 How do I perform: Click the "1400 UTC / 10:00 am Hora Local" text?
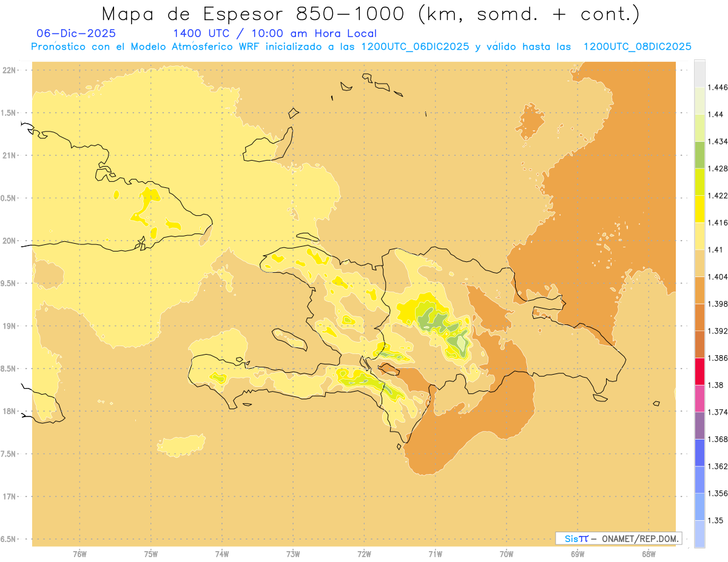coord(275,33)
